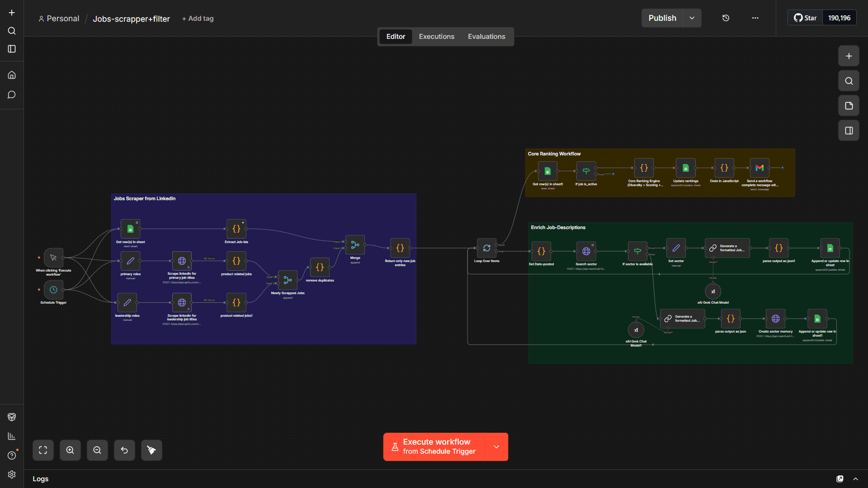Viewport: 868px width, 488px height.
Task: Click the Jobs-scrapper+filter workflow name
Action: (x=131, y=19)
